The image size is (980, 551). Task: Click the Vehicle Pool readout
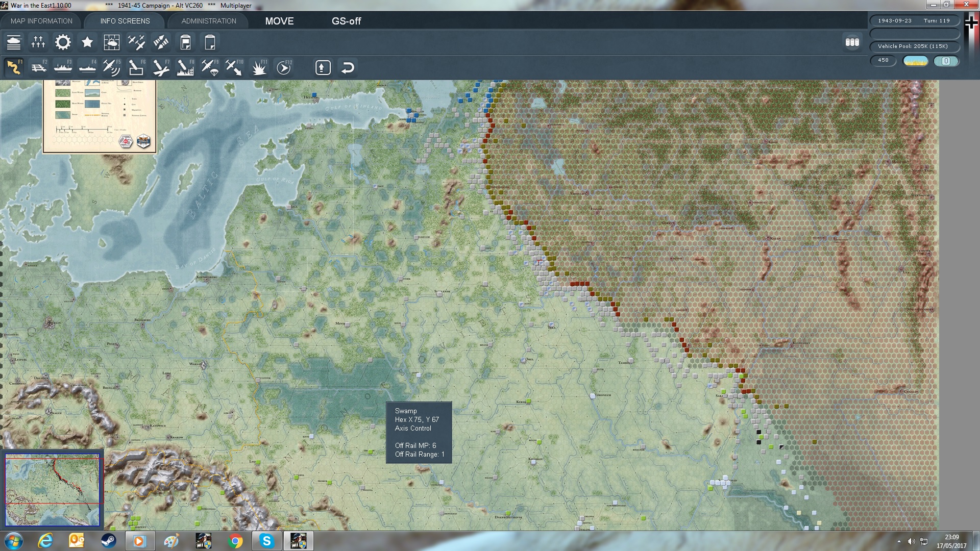914,46
